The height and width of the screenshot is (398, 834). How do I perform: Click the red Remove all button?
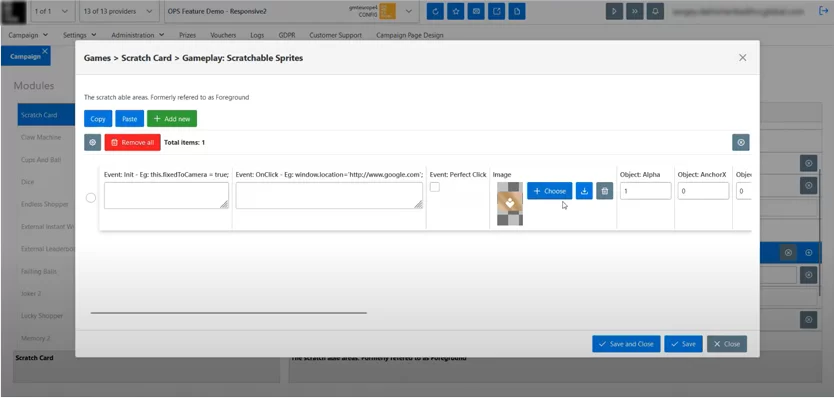tap(132, 143)
